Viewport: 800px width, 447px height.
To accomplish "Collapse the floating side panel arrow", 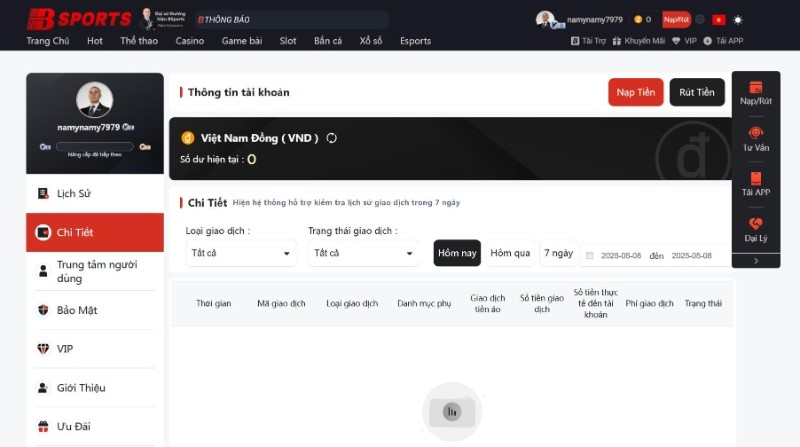I will (756, 261).
